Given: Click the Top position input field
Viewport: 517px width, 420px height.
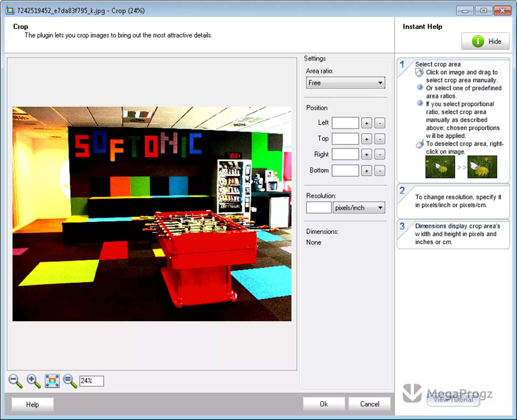Looking at the screenshot, I should 345,139.
